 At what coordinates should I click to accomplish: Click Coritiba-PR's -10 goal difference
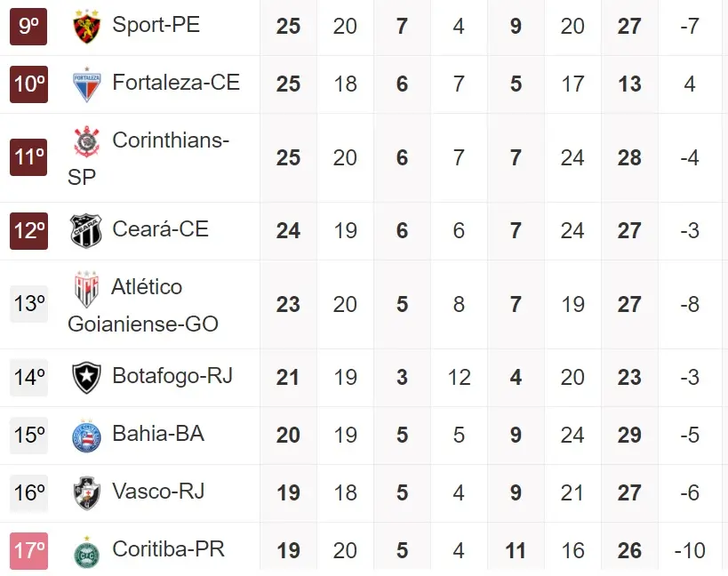(689, 551)
